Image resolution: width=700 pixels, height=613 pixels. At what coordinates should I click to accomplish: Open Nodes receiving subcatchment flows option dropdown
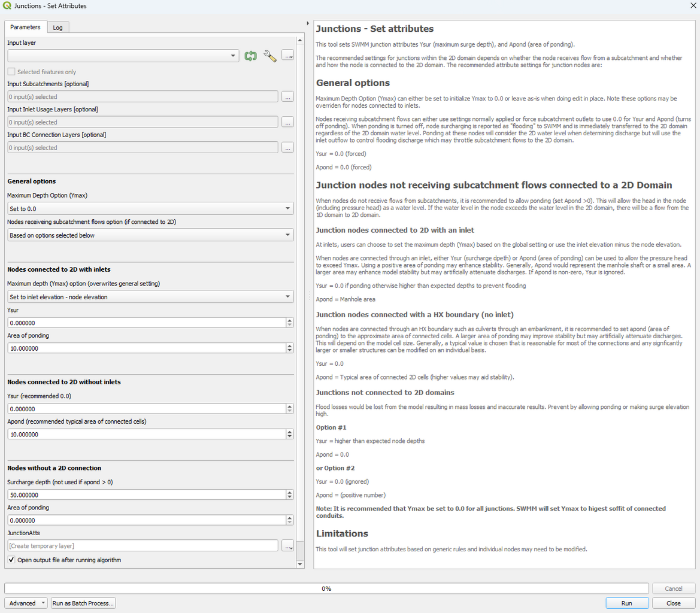(150, 235)
